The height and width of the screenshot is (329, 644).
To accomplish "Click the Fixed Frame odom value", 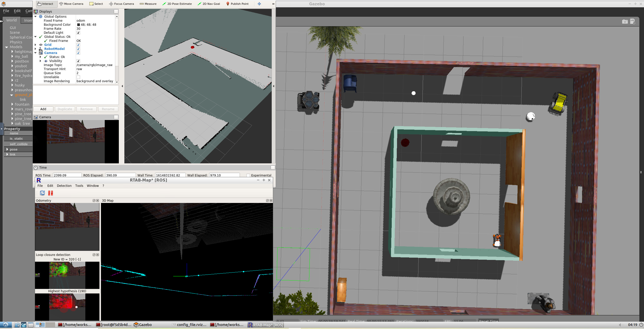I will pos(81,21).
